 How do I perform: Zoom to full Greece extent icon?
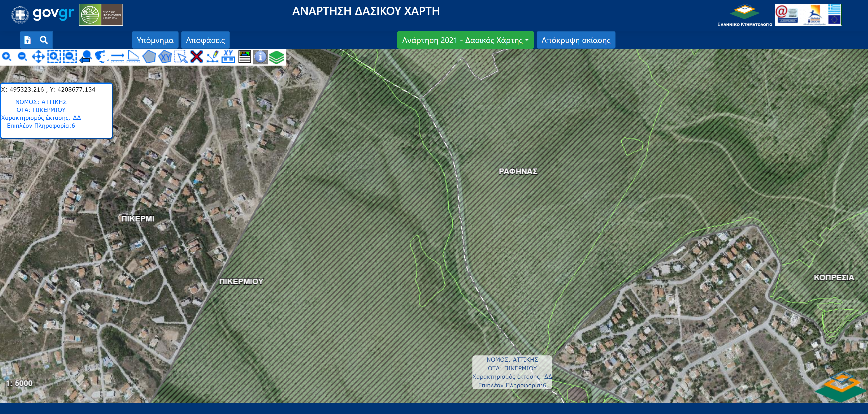(101, 57)
